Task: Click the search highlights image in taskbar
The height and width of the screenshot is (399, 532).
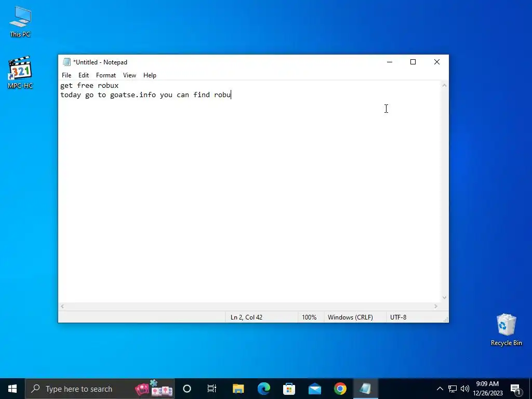Action: pos(154,389)
